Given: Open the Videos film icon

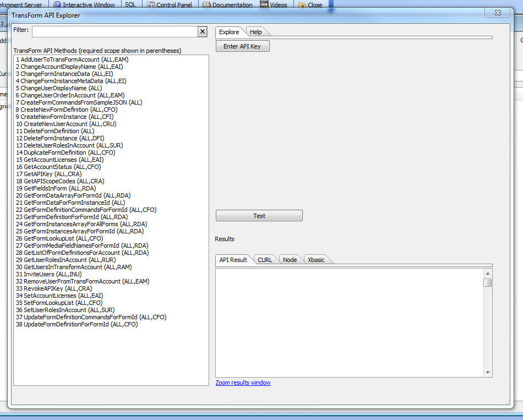Looking at the screenshot, I should (x=264, y=4).
